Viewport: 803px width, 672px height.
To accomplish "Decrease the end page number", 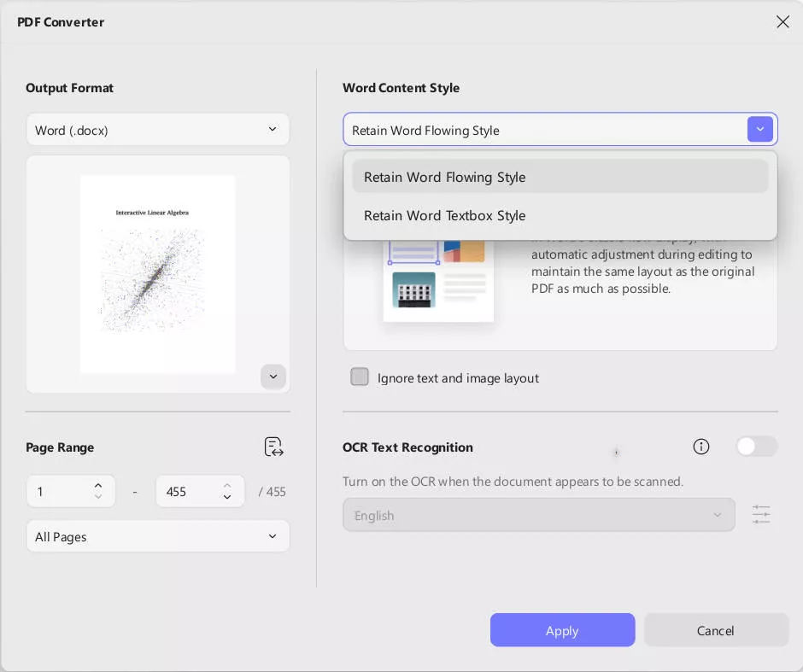I will tap(227, 497).
